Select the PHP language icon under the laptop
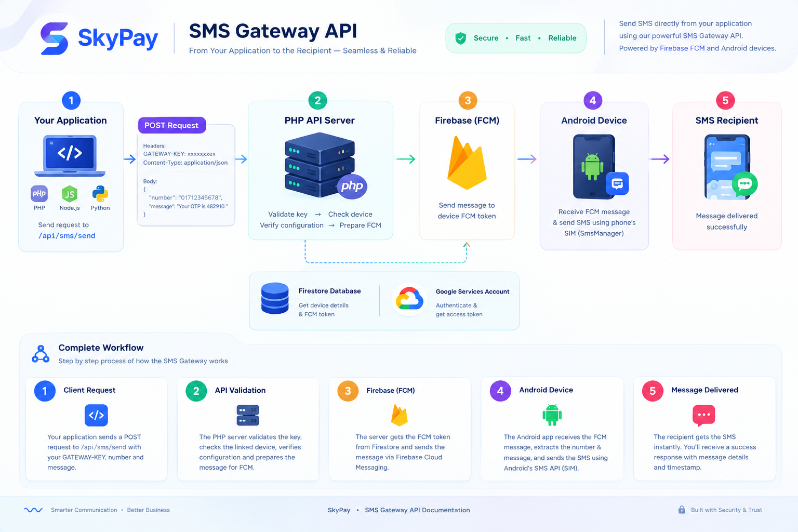Image resolution: width=798 pixels, height=532 pixels. [39, 194]
